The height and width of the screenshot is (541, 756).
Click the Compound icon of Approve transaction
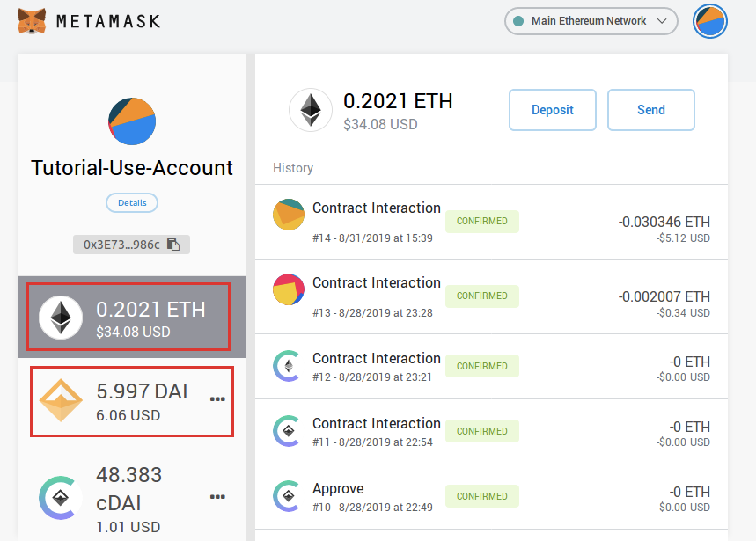(x=288, y=496)
